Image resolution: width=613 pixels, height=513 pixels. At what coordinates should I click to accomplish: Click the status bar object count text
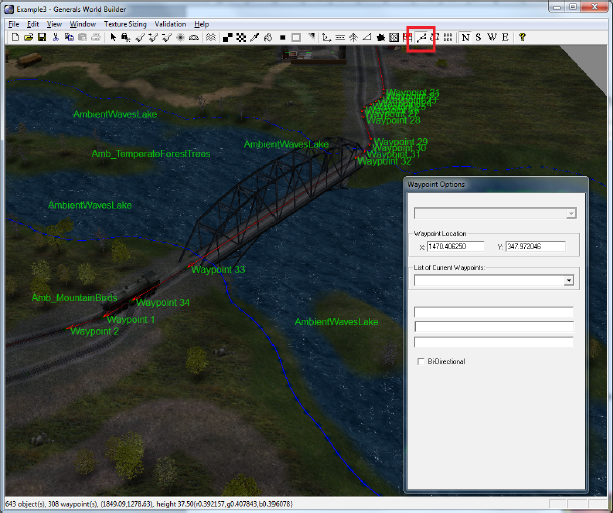(25, 504)
